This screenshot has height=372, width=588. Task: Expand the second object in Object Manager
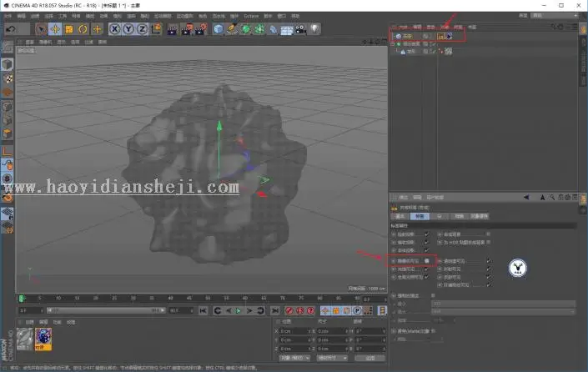click(x=393, y=44)
